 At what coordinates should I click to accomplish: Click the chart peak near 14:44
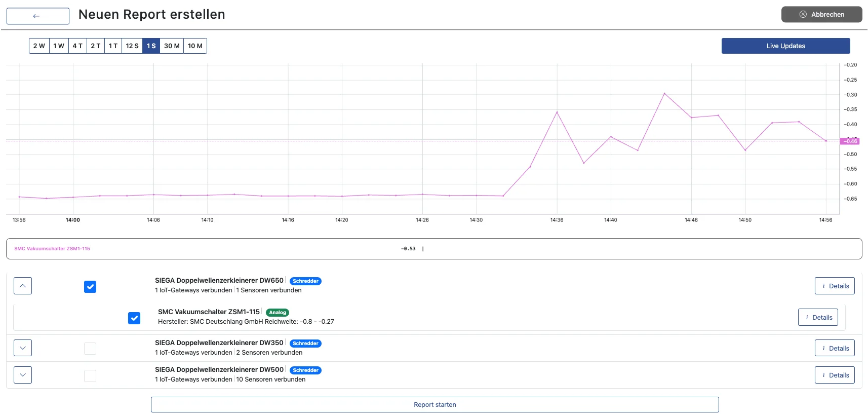click(x=664, y=94)
